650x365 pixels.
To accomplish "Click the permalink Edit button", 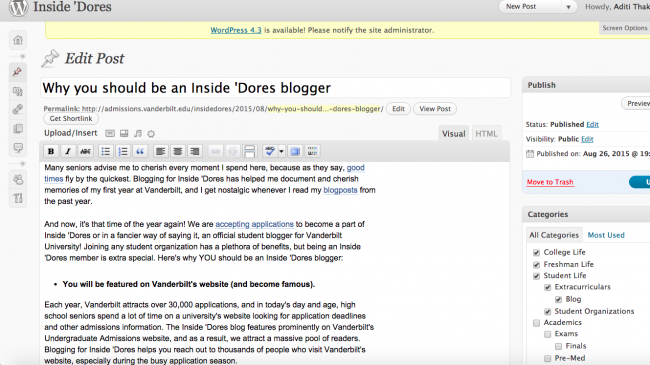I will (x=398, y=109).
